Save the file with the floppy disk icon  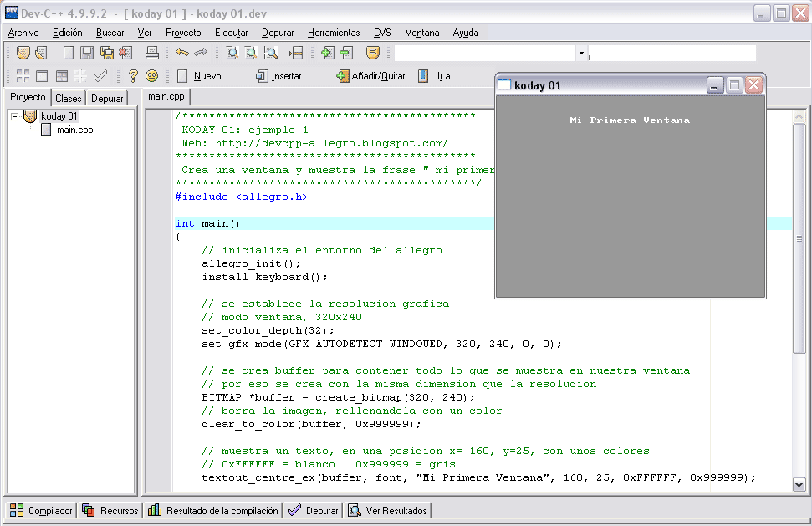(x=87, y=53)
